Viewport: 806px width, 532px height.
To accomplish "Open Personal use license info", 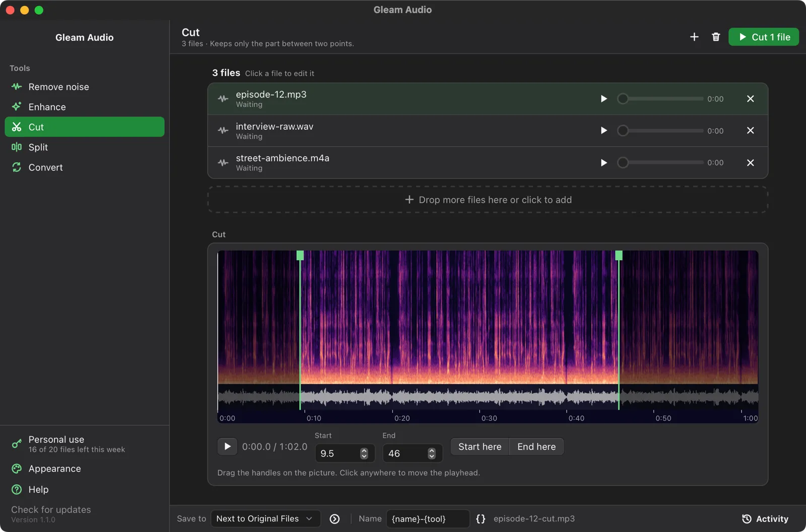I will click(84, 444).
